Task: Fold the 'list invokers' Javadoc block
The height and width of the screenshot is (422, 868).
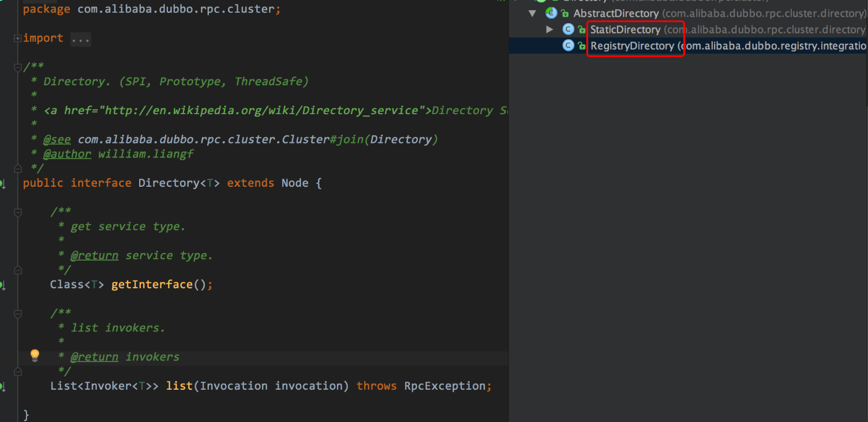Action: pos(18,314)
